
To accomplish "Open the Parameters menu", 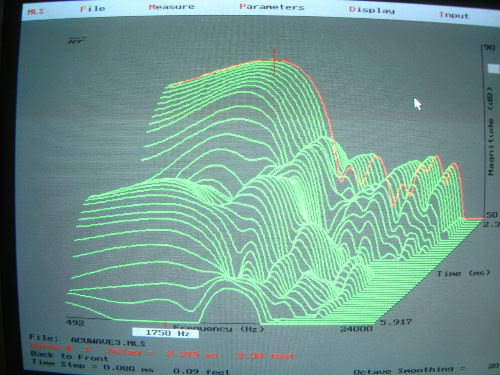I will [272, 7].
